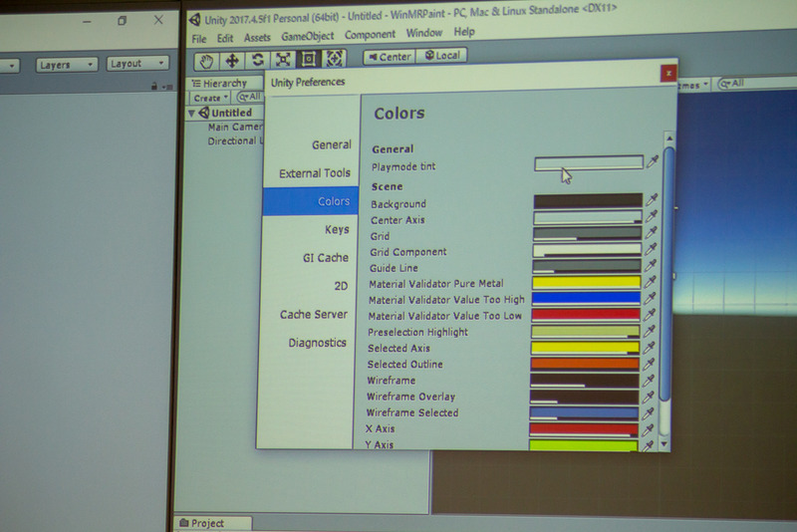Select the Hand tool in toolbar
This screenshot has height=532, width=797.
click(x=205, y=59)
